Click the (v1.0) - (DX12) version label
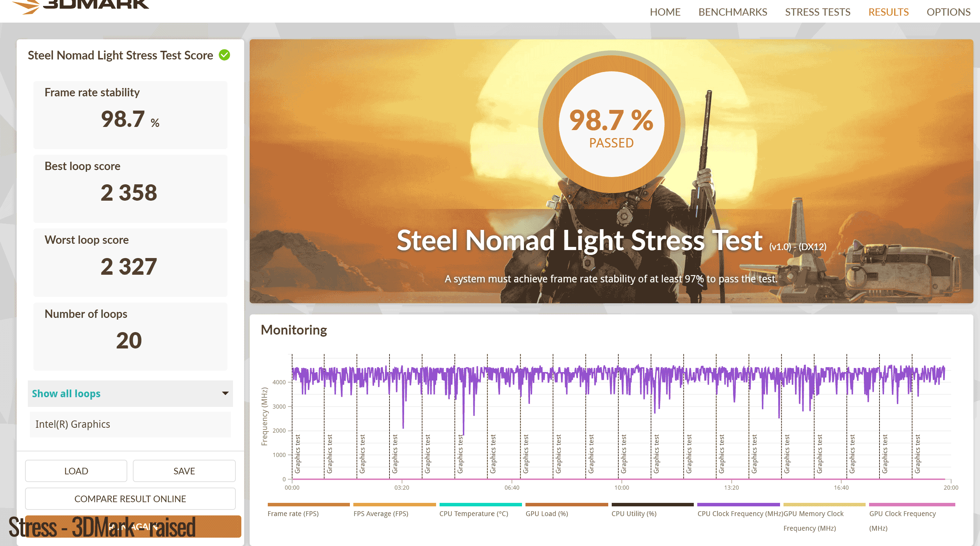 (x=797, y=247)
